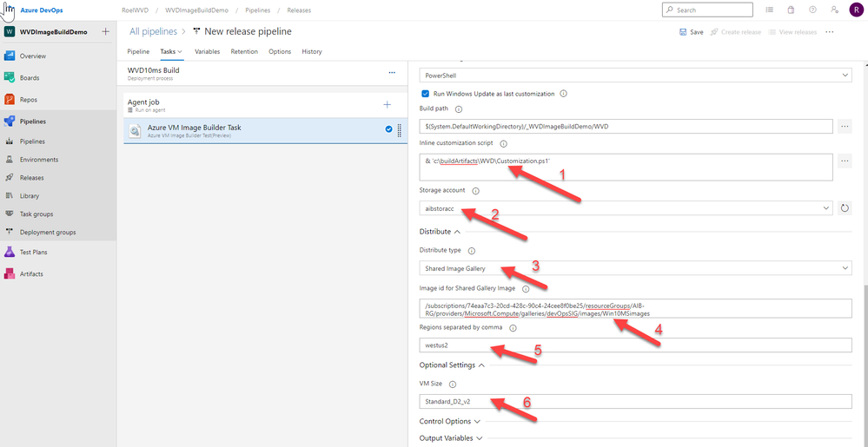Add a task to Agent job with plus
Viewport: 868px width, 447px height.
(x=388, y=104)
